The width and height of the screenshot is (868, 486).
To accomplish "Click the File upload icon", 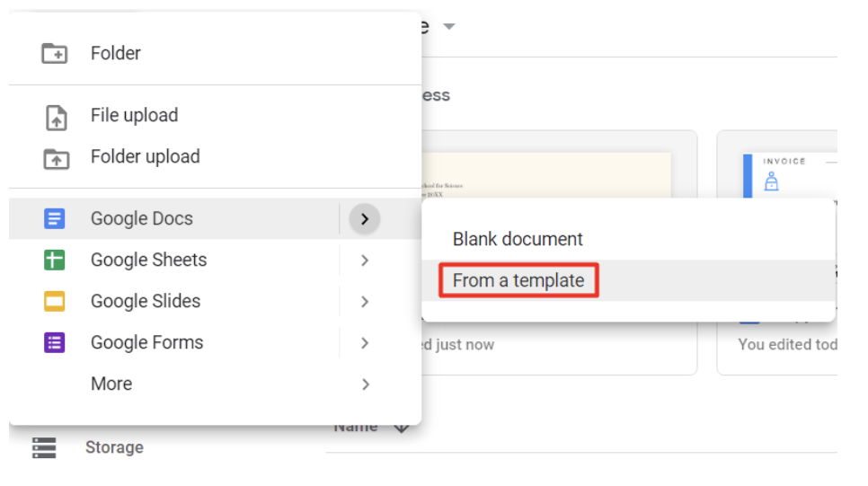I will click(x=56, y=118).
